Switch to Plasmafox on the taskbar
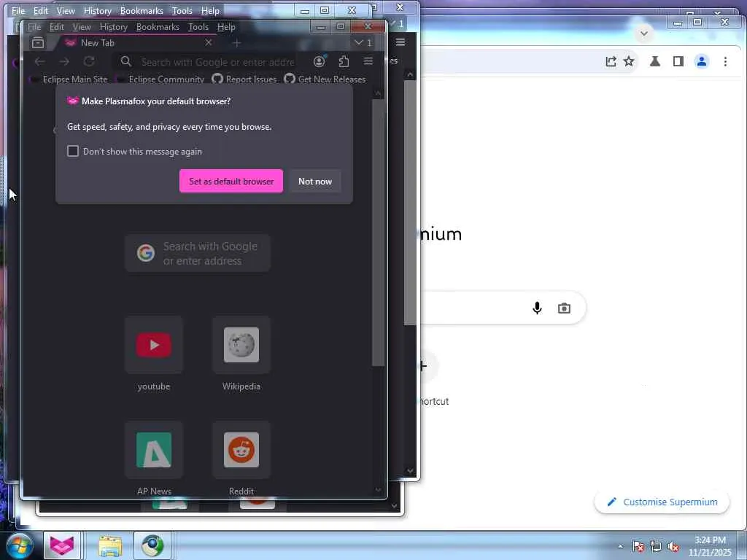The image size is (747, 560). coord(62,545)
